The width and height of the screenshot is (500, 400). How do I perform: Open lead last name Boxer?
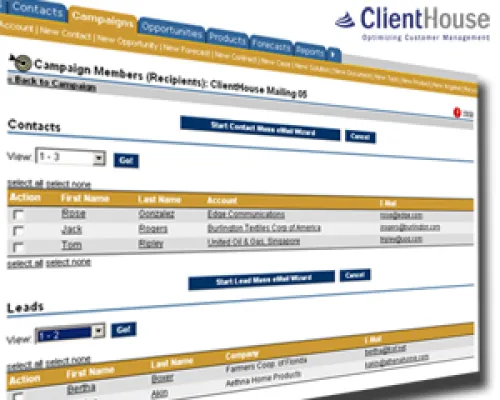coord(162,378)
